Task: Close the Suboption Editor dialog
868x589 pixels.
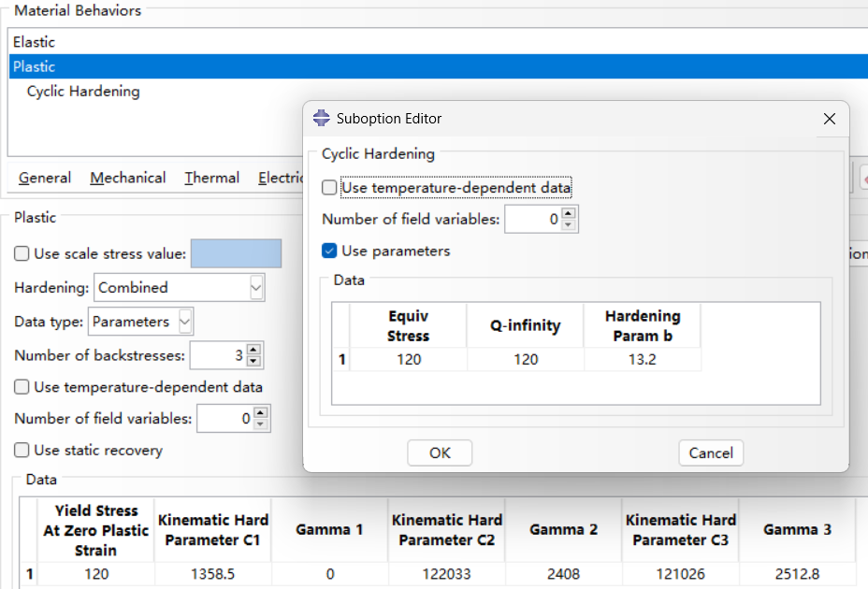Action: [x=830, y=119]
